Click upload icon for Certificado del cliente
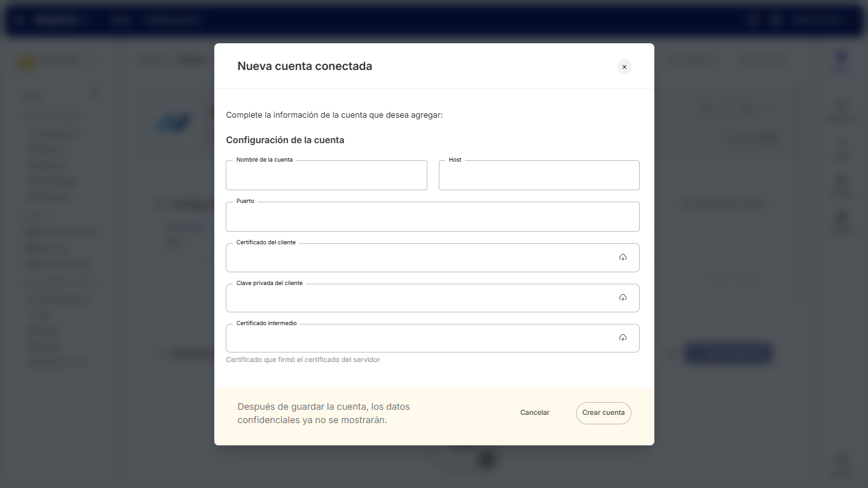The image size is (868, 488). [623, 258]
